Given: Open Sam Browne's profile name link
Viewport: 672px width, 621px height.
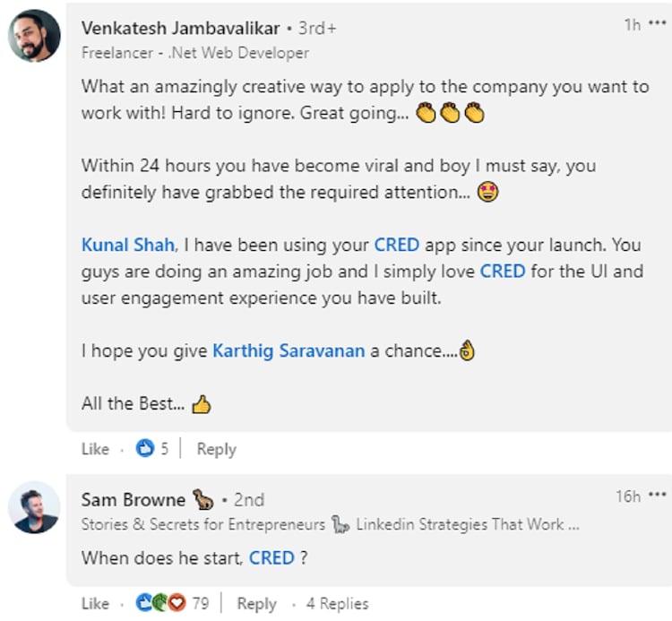Looking at the screenshot, I should click(133, 499).
